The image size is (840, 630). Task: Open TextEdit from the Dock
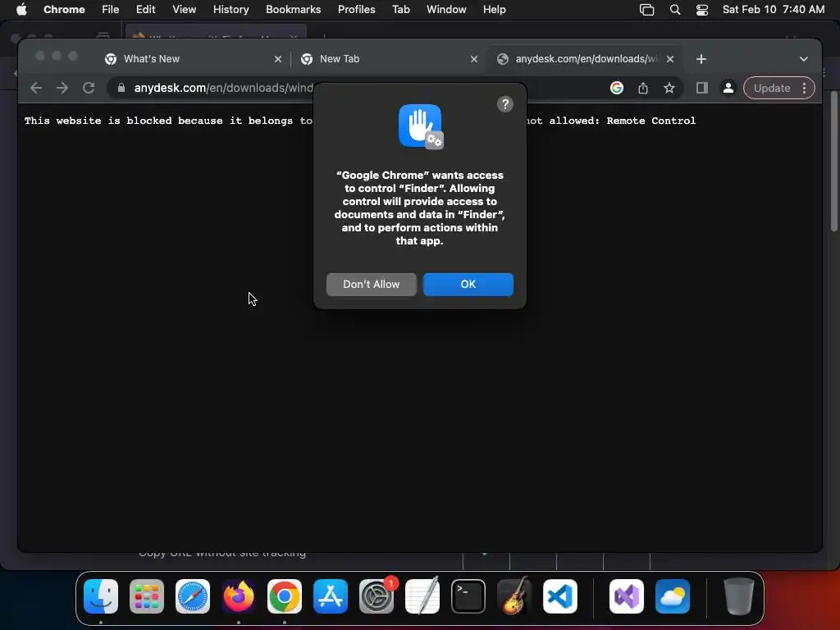coord(422,596)
